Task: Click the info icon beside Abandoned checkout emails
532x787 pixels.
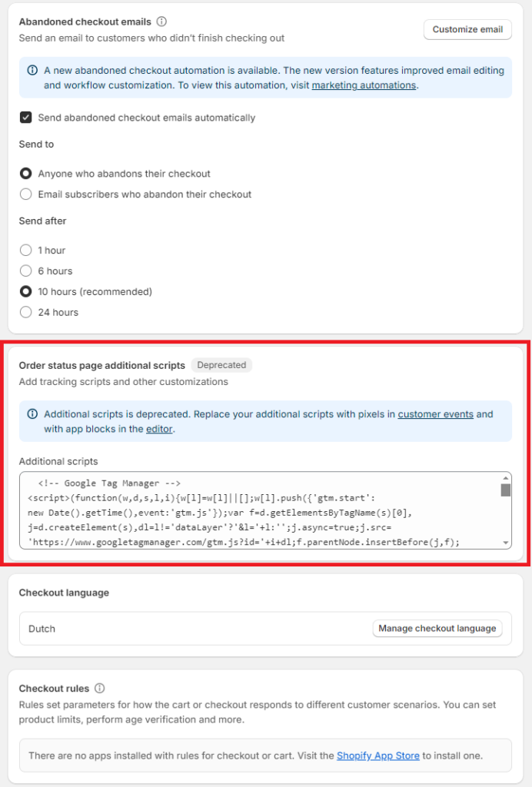Action: coord(162,22)
